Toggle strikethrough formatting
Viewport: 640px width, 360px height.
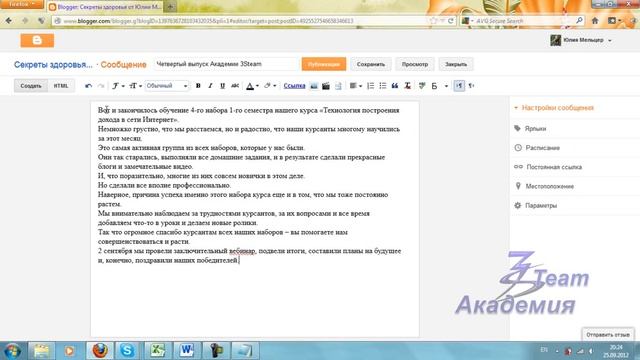[x=235, y=86]
